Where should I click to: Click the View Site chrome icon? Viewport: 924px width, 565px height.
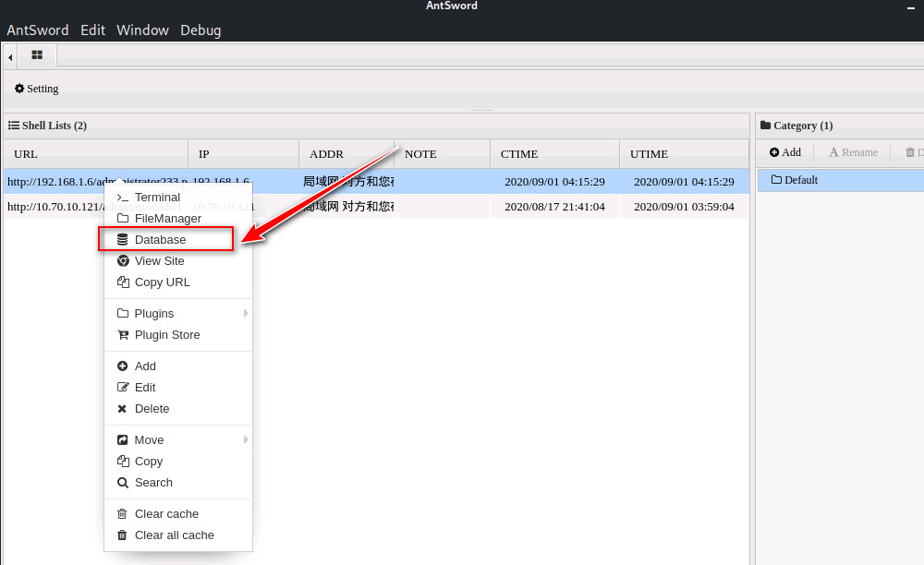[x=123, y=261]
